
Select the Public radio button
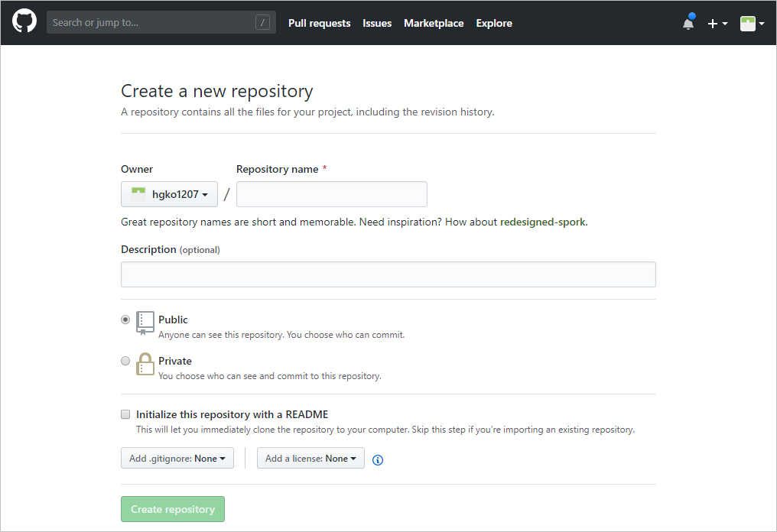[x=125, y=320]
